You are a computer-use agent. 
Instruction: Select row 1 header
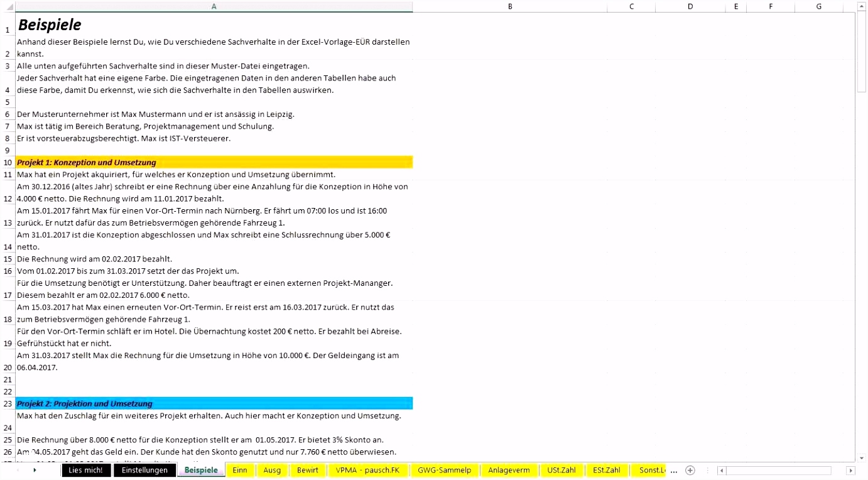(x=8, y=25)
